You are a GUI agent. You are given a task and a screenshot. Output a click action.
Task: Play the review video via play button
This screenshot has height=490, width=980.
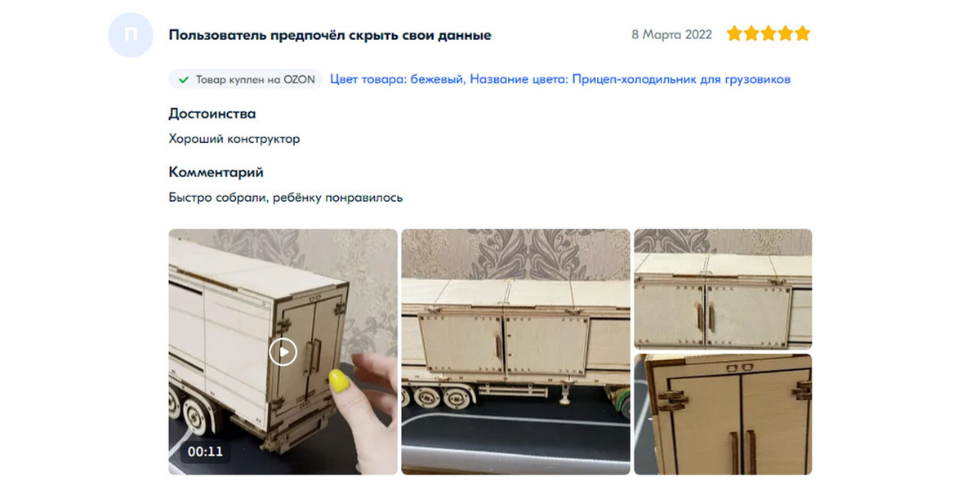click(x=283, y=352)
